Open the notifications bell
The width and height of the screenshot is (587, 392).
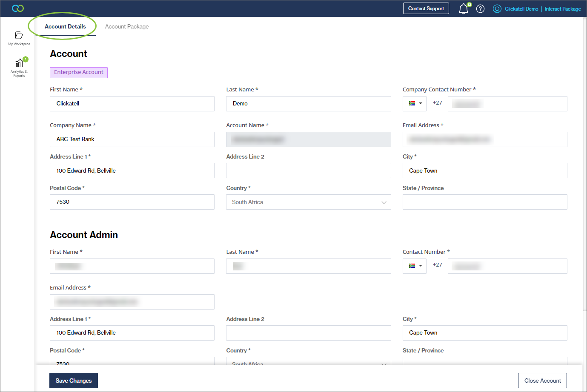[464, 9]
